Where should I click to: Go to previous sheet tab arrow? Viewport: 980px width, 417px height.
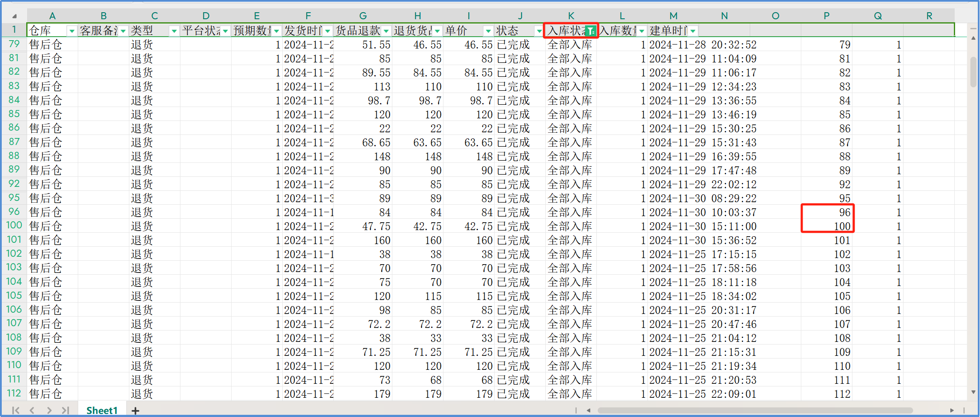click(x=32, y=410)
